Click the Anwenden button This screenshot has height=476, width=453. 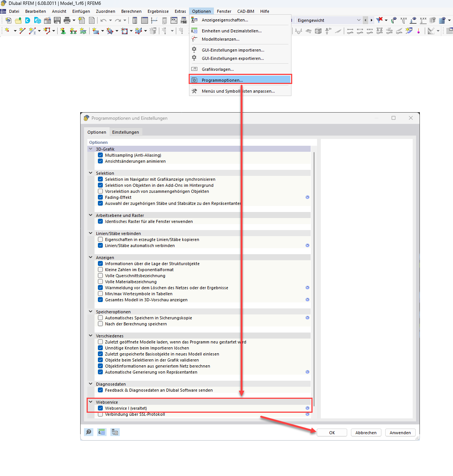(400, 433)
